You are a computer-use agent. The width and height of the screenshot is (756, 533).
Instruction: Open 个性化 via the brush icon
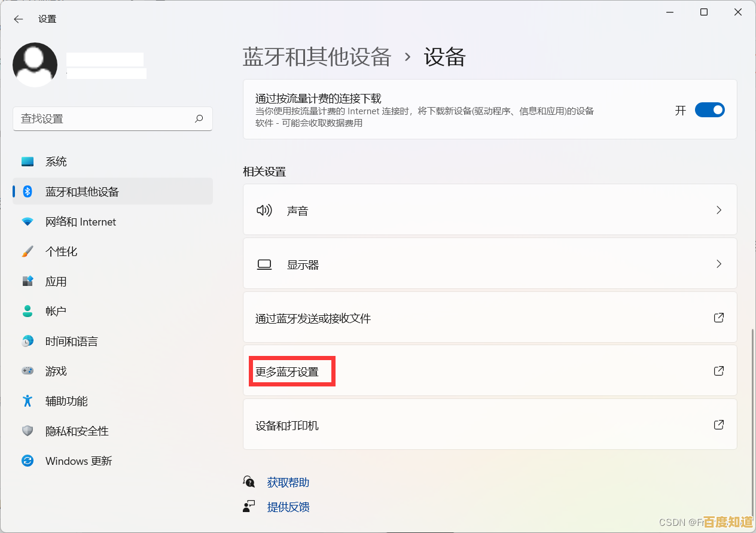tap(28, 251)
